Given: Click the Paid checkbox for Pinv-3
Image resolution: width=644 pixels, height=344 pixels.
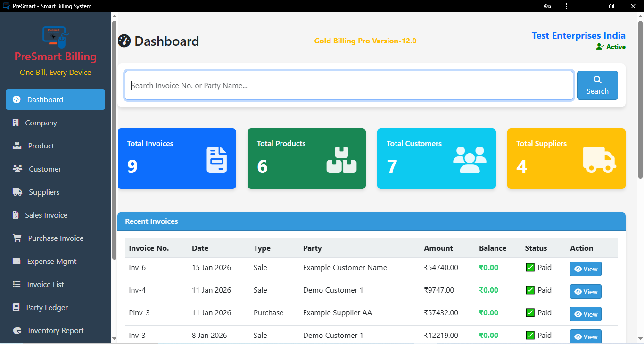Looking at the screenshot, I should click(x=530, y=312).
